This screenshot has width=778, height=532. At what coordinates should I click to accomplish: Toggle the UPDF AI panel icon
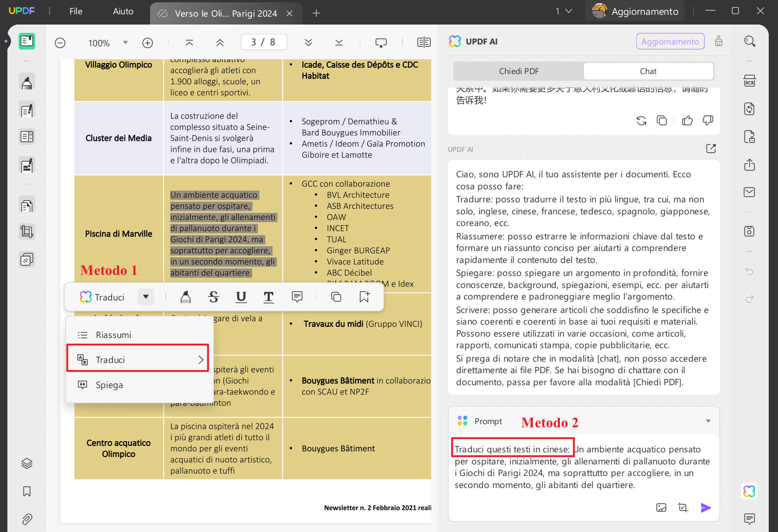click(750, 491)
